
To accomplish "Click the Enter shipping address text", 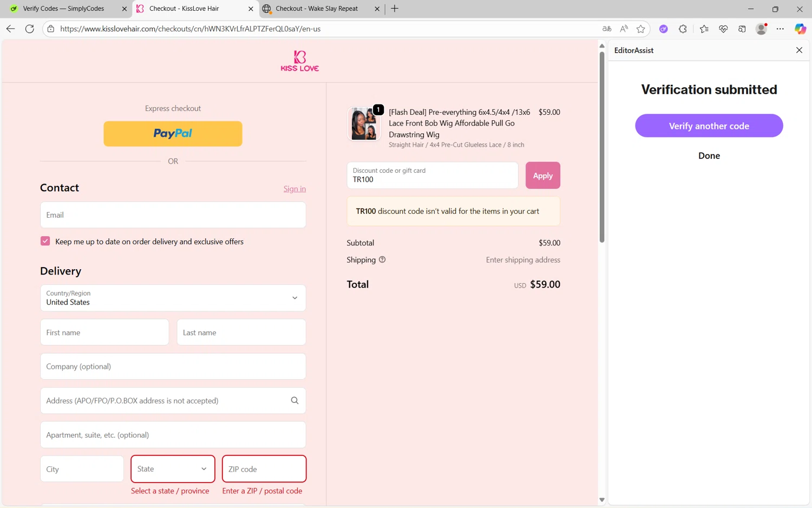I will pyautogui.click(x=523, y=260).
